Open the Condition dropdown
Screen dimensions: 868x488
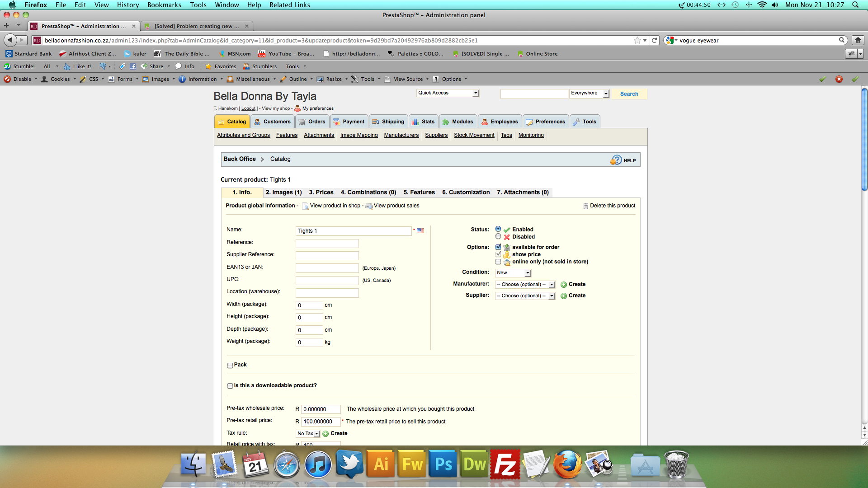click(513, 273)
